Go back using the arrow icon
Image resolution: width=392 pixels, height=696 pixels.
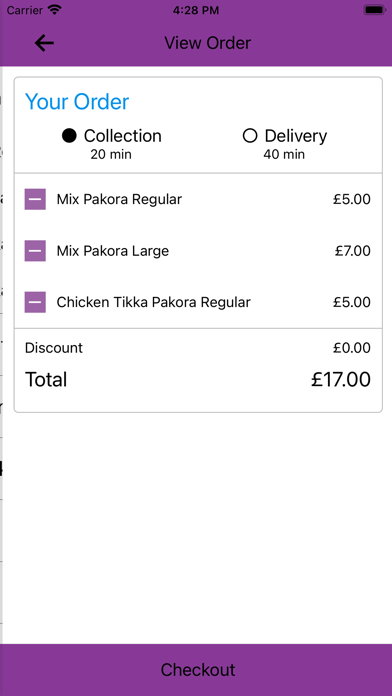coord(44,43)
